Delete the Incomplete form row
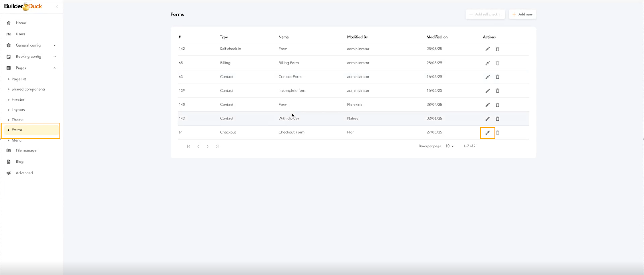The height and width of the screenshot is (275, 644). (x=497, y=91)
